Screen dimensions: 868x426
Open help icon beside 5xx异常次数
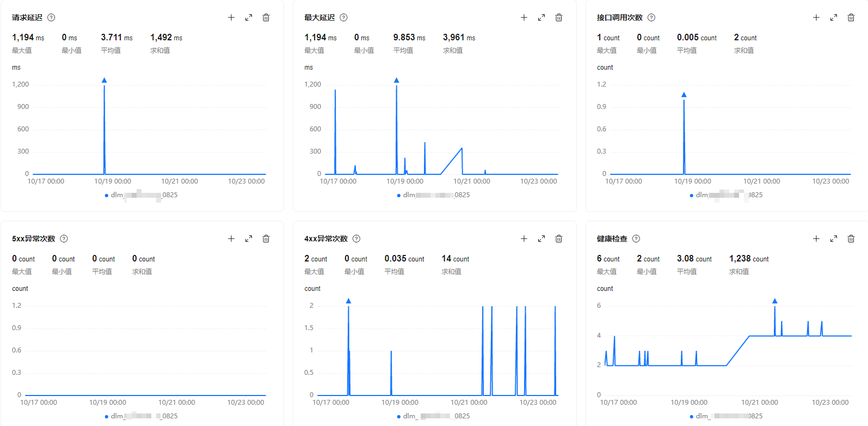(64, 239)
